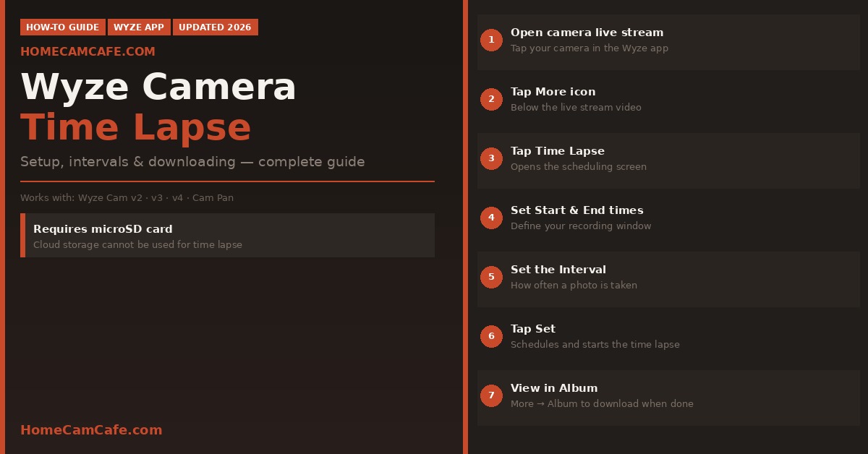This screenshot has width=868, height=454.
Task: Select the 'View in Album' step
Action: [668, 396]
